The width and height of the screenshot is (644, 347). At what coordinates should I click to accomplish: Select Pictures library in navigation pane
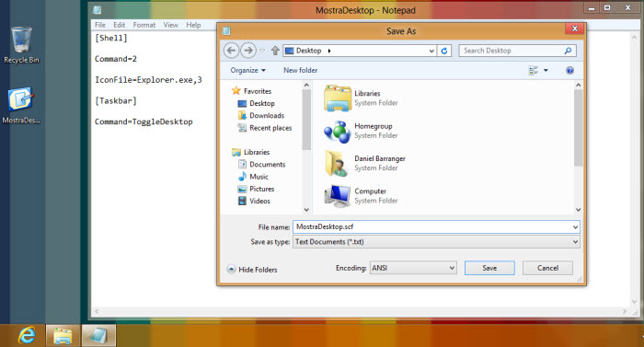[256, 189]
